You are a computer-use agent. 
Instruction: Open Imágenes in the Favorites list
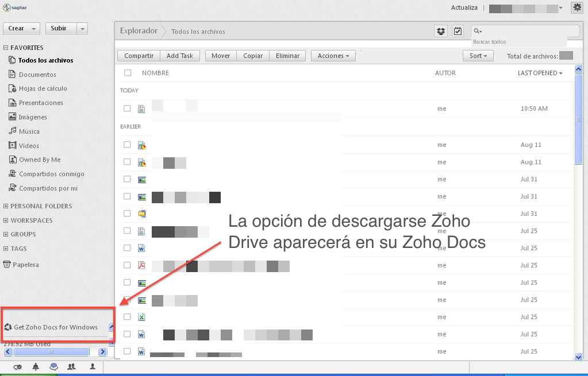tap(32, 117)
